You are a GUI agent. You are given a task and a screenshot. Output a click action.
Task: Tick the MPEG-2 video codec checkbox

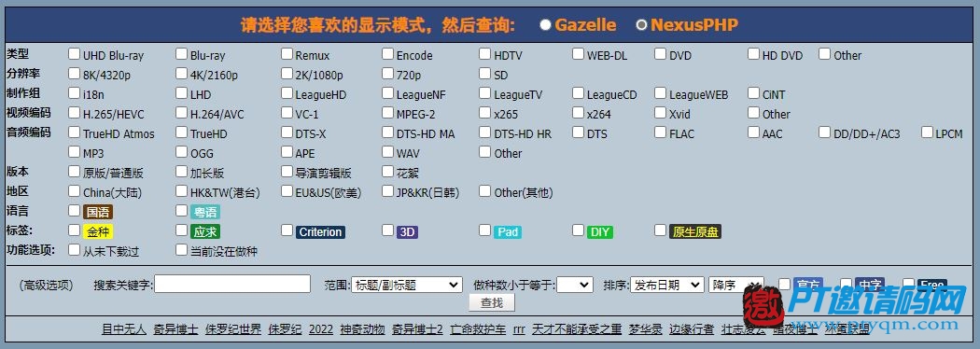pos(388,113)
